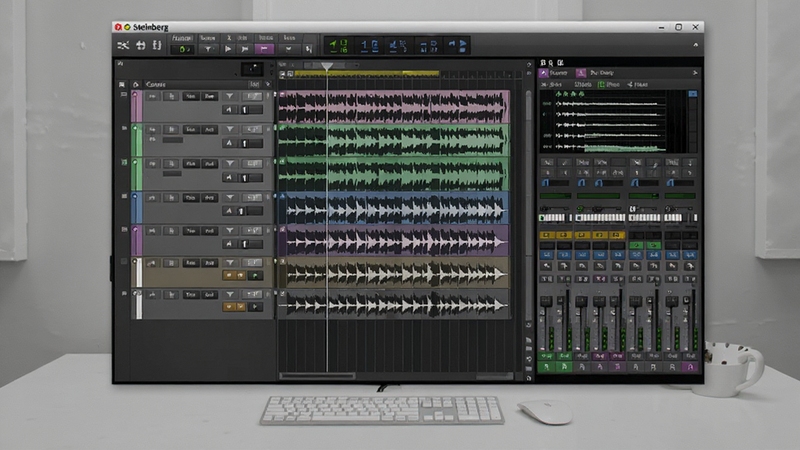Click the second small icon in the track list header
This screenshot has height=450, width=800.
pos(136,84)
